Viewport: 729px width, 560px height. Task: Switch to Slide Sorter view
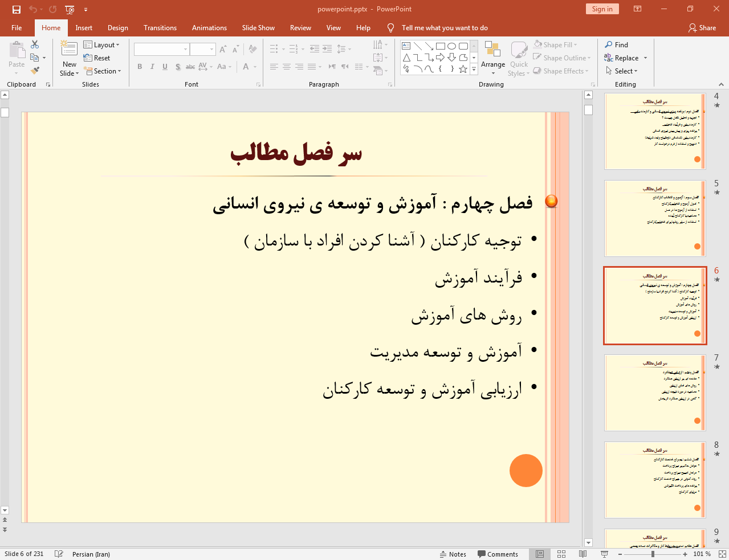point(561,554)
